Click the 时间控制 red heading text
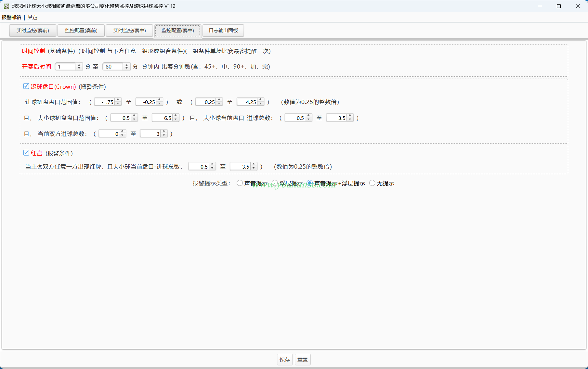 click(33, 51)
